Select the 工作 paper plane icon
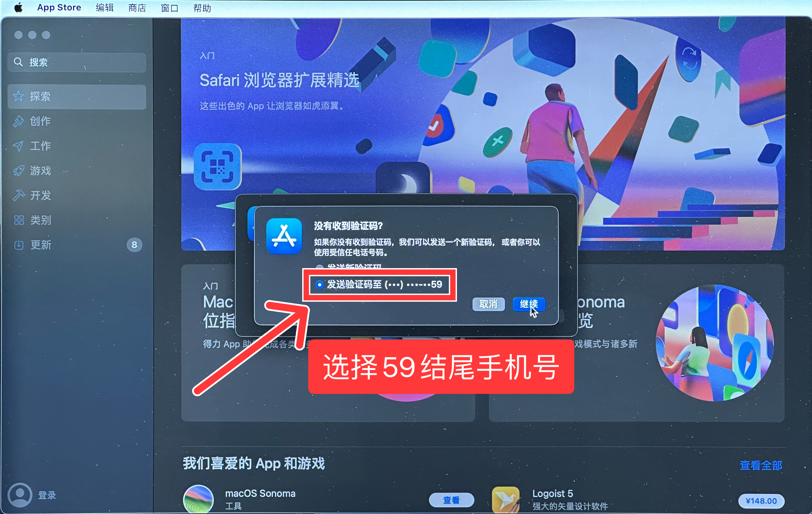 pos(18,146)
